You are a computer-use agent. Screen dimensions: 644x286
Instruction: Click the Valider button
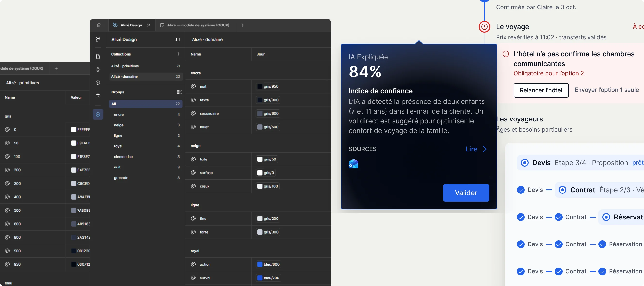click(x=466, y=193)
